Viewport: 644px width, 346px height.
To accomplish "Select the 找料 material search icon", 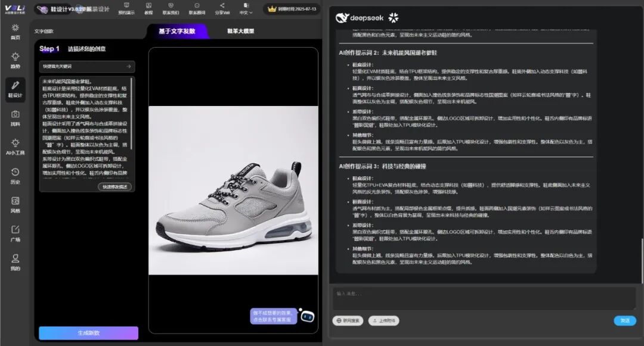I will 16,117.
